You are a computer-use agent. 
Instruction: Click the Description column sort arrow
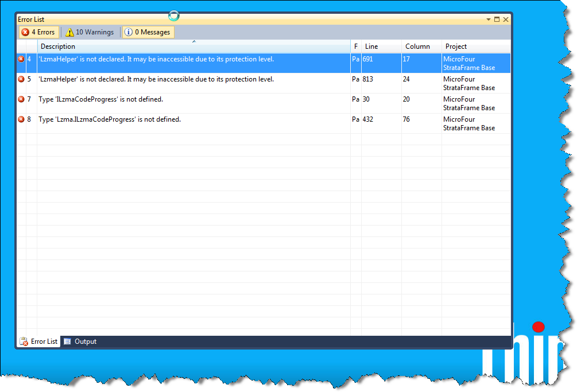[x=194, y=41]
